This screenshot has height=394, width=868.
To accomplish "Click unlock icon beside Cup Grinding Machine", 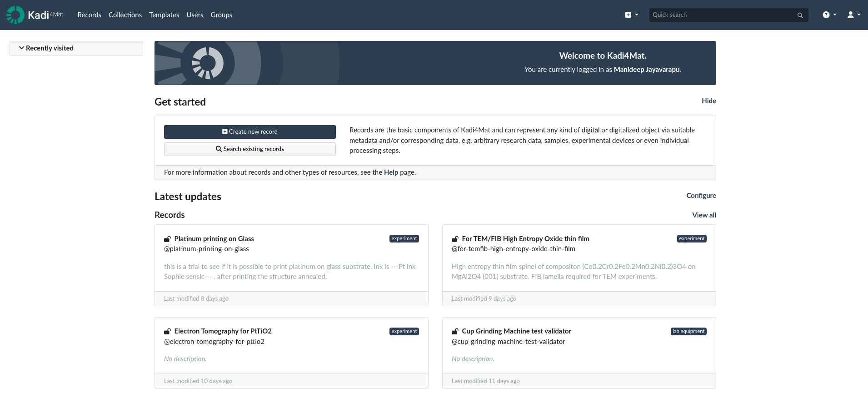I will (455, 331).
